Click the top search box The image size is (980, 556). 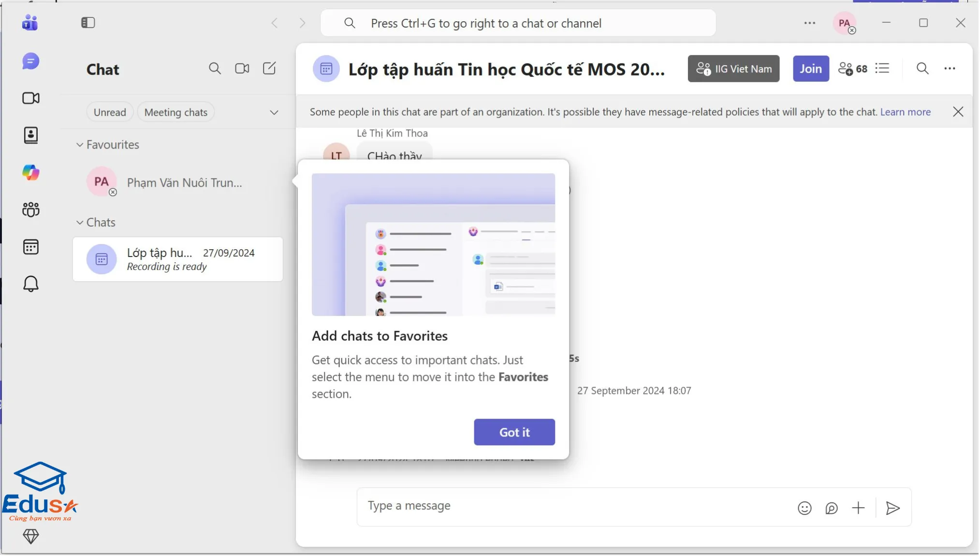[518, 23]
